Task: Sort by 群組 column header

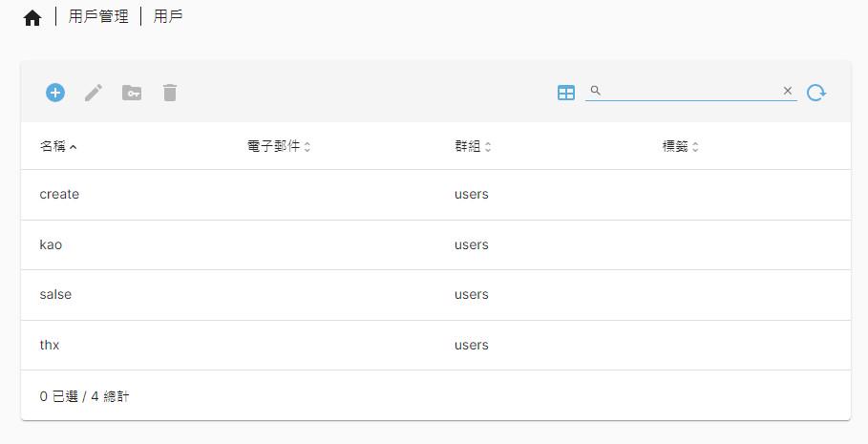Action: pyautogui.click(x=473, y=146)
